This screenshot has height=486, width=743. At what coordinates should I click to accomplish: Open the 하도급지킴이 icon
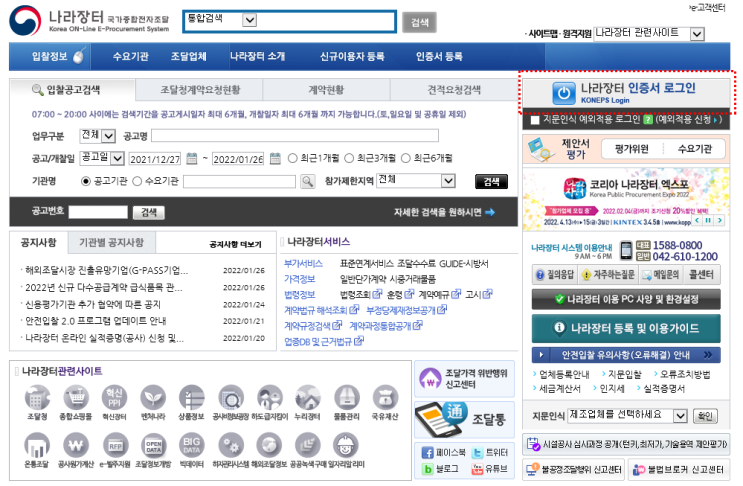pos(270,397)
